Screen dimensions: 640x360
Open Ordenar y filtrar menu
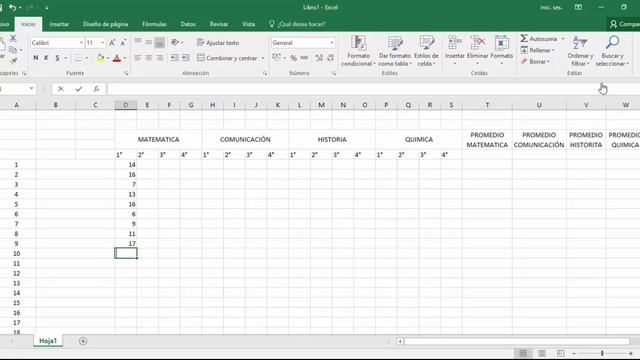click(580, 51)
